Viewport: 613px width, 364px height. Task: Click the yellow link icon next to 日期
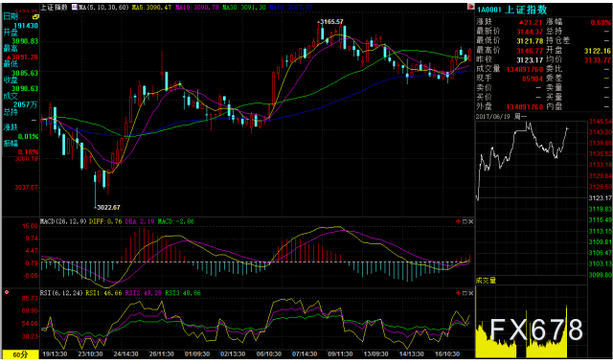point(35,17)
